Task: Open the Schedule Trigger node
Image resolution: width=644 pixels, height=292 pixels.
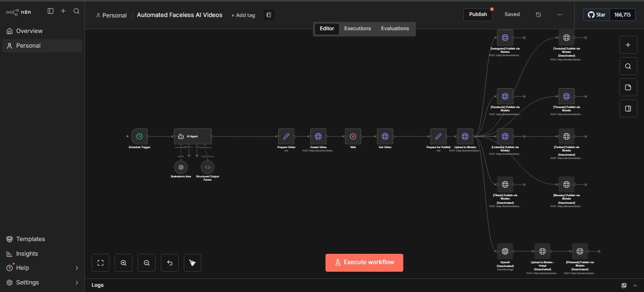Action: click(x=140, y=136)
